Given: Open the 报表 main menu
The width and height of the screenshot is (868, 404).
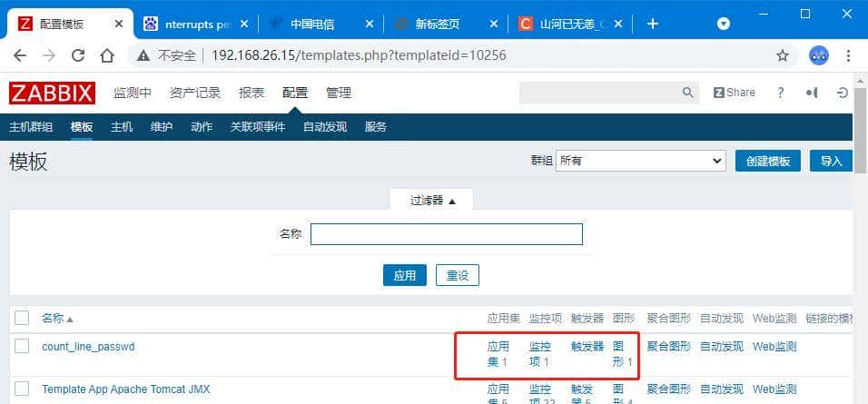Looking at the screenshot, I should click(x=252, y=93).
